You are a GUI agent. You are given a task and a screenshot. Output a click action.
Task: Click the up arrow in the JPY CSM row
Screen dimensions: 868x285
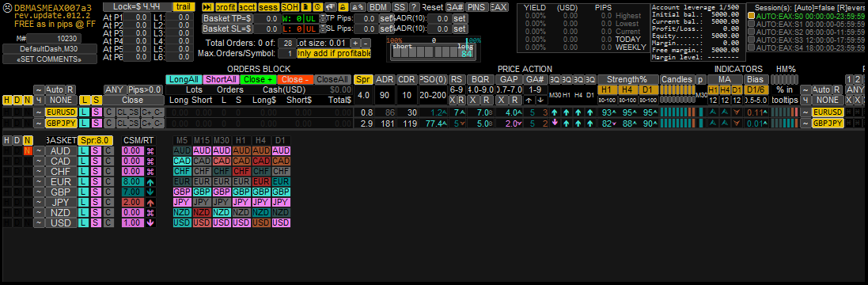pos(150,202)
